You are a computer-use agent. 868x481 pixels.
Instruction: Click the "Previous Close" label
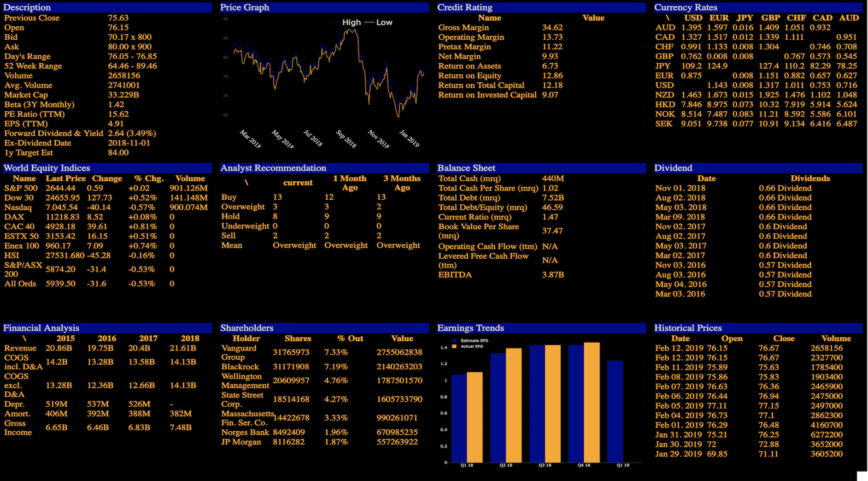point(32,18)
